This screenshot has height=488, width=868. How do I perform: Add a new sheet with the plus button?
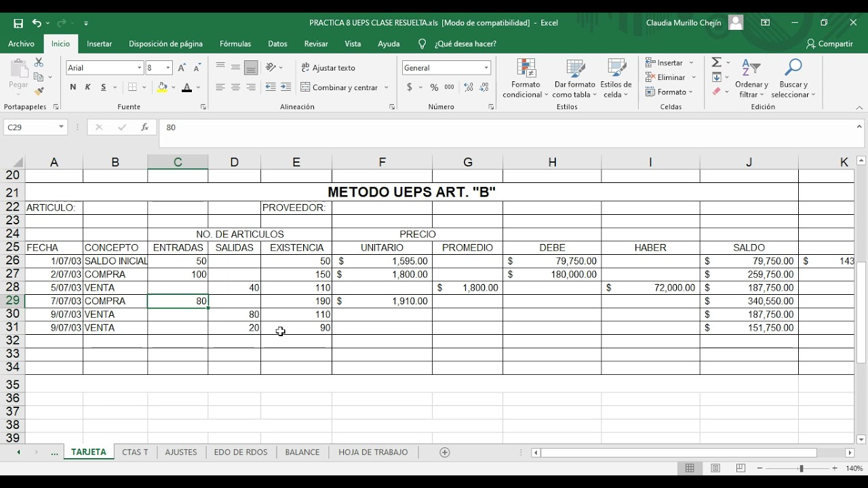coord(445,452)
